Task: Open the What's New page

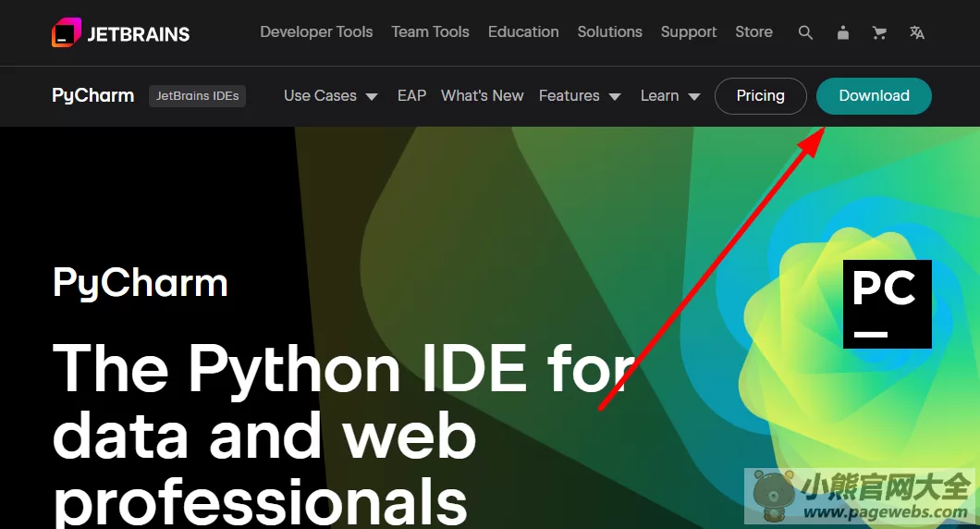Action: (482, 95)
